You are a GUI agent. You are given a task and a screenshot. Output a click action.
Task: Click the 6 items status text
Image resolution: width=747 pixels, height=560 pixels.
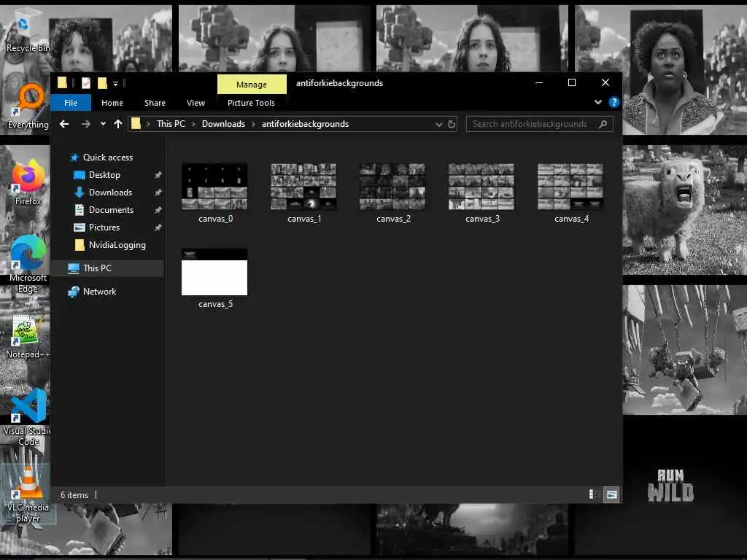[74, 495]
